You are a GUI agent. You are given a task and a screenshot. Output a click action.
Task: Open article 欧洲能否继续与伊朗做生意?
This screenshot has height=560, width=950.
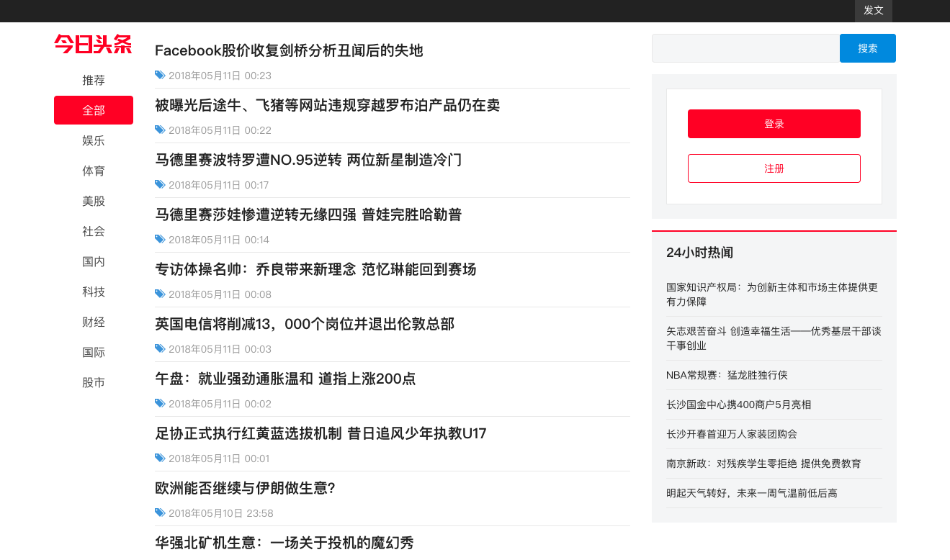(246, 488)
